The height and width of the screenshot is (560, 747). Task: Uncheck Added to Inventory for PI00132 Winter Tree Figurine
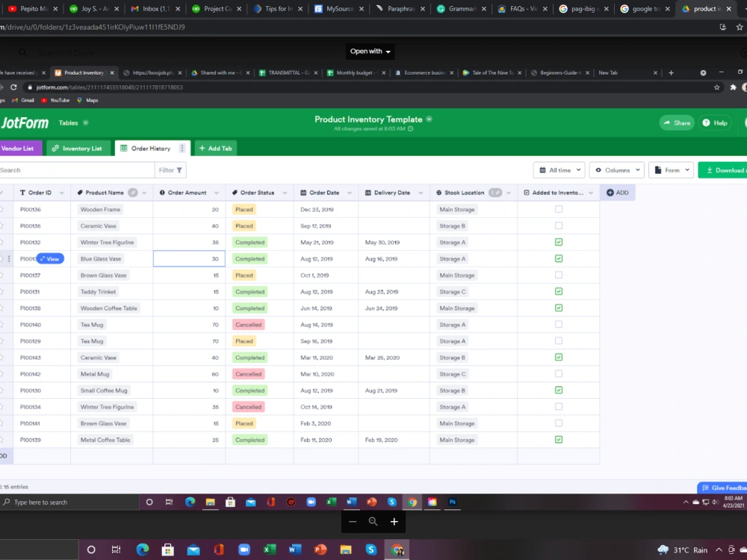tap(558, 242)
